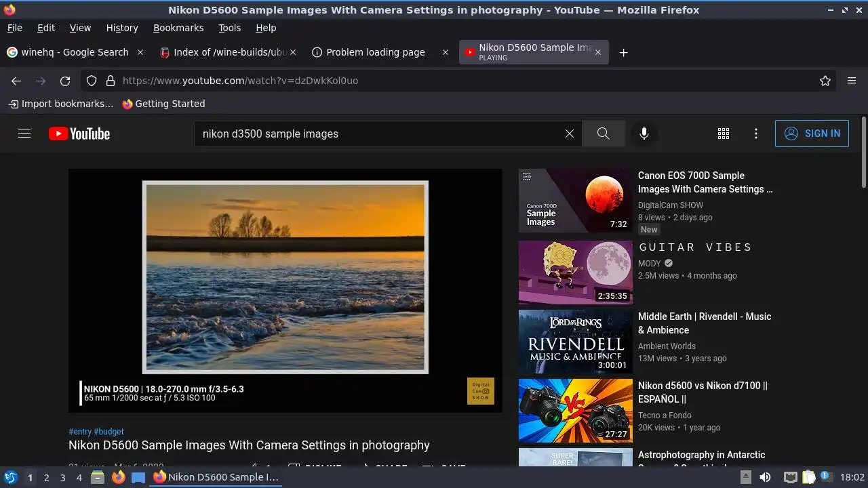This screenshot has height=488, width=868.
Task: Switch to workspace 4 in taskbar
Action: pyautogui.click(x=79, y=477)
